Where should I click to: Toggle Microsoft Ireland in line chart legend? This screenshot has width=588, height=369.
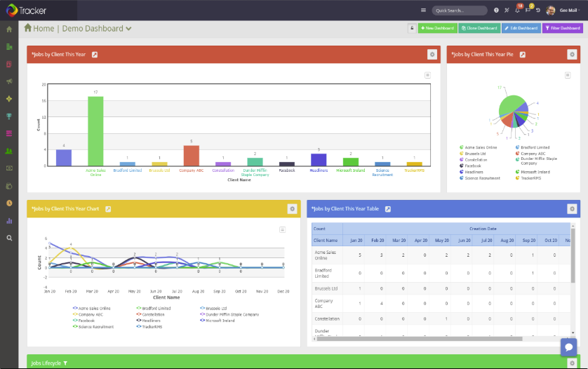[x=217, y=321]
